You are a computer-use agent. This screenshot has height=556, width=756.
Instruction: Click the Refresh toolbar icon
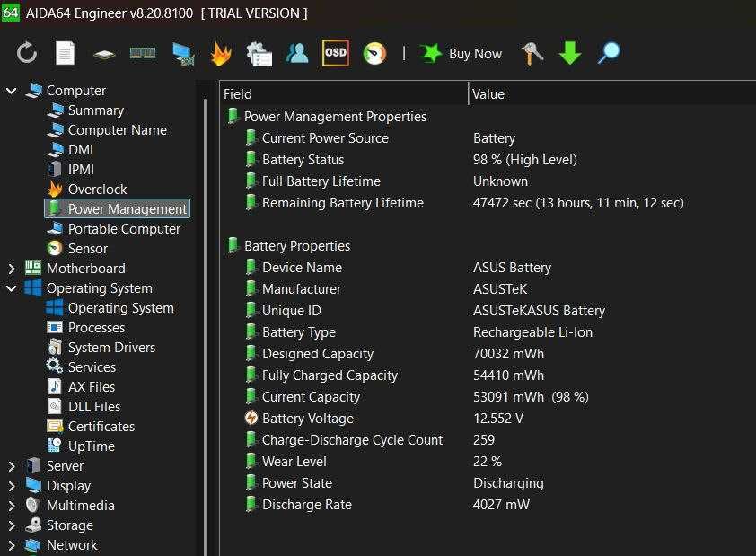pyautogui.click(x=27, y=53)
